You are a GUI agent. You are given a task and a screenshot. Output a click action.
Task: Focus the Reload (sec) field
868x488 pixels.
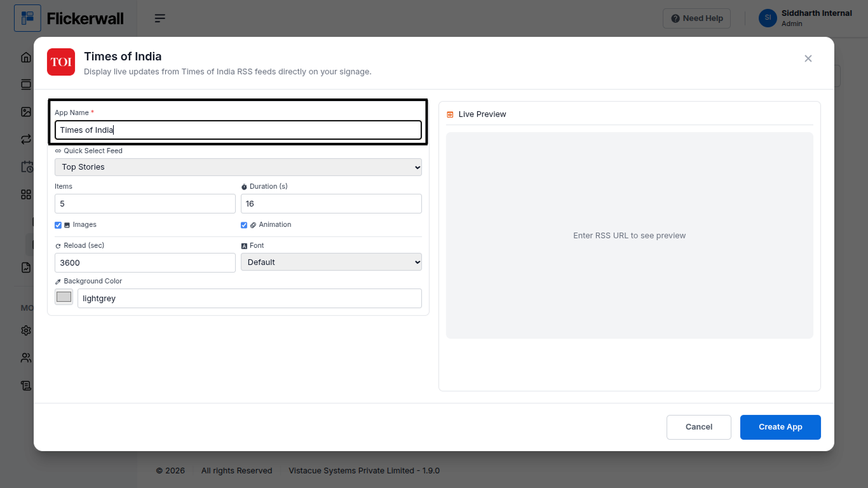pos(145,262)
